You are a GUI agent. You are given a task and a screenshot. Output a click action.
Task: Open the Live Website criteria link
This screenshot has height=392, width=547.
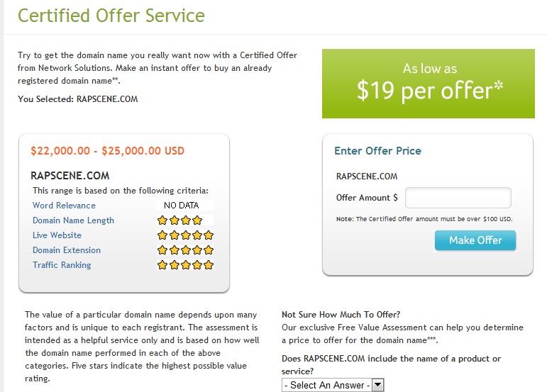pyautogui.click(x=57, y=235)
